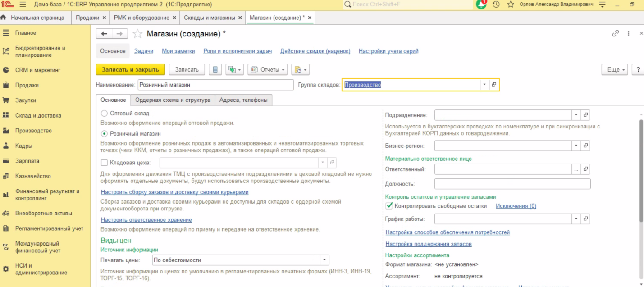Viewport: 644px width, 287px height.
Task: Click the document list icon beside Записать
Action: point(215,69)
